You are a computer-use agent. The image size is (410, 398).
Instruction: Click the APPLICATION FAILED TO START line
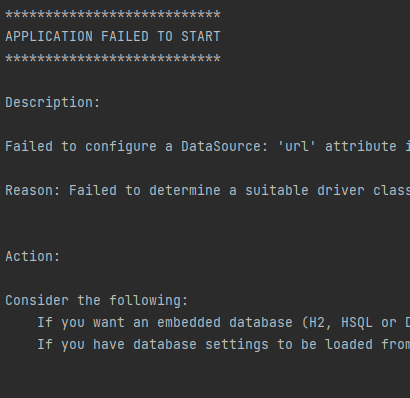pos(113,36)
